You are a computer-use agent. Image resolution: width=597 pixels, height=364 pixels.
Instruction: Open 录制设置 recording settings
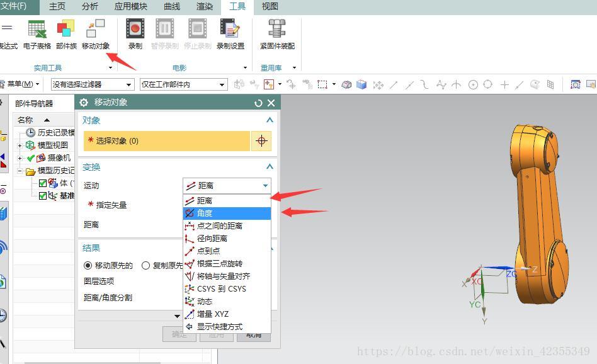(230, 34)
